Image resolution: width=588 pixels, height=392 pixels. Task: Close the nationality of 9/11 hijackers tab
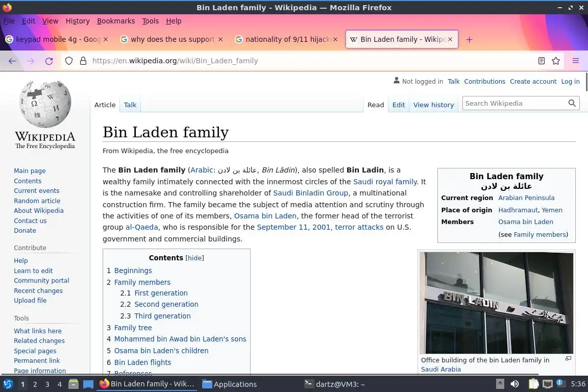click(335, 39)
